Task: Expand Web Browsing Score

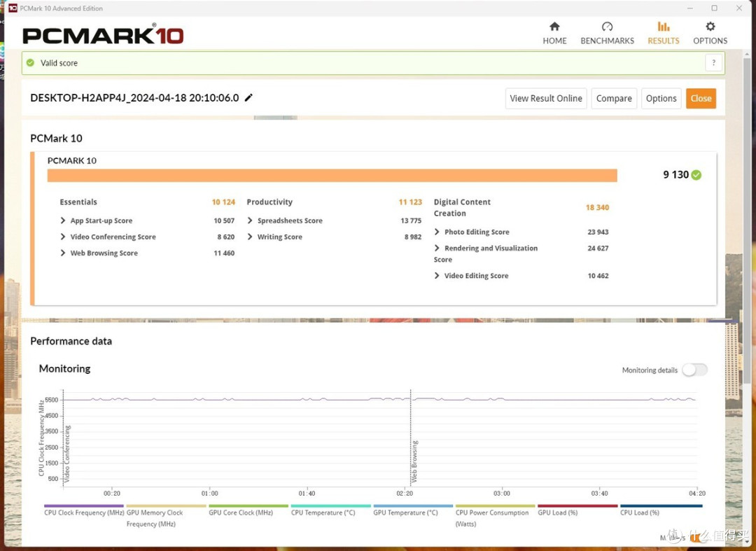Action: (63, 253)
